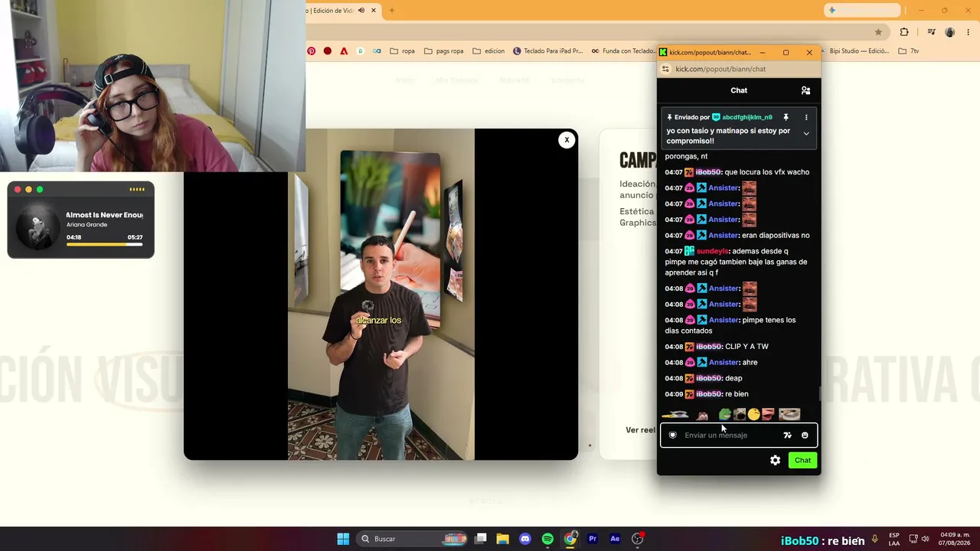Click the 04:18 elapsed time in music widget

(73, 237)
